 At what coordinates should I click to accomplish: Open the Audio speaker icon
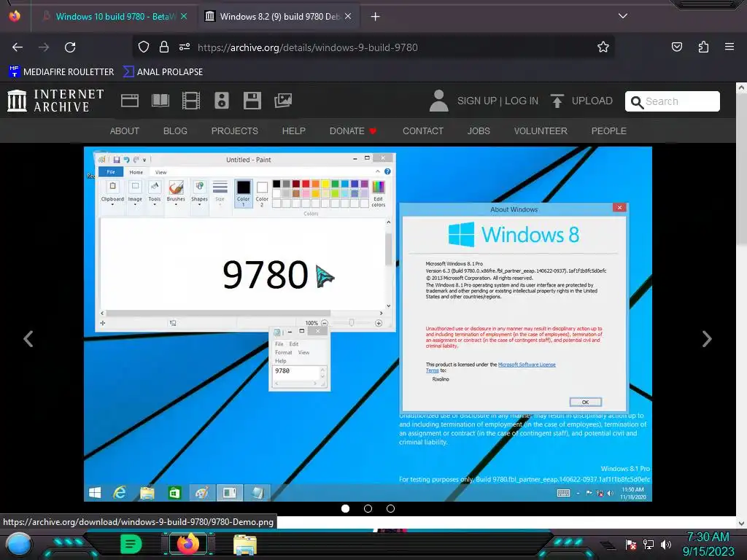222,101
